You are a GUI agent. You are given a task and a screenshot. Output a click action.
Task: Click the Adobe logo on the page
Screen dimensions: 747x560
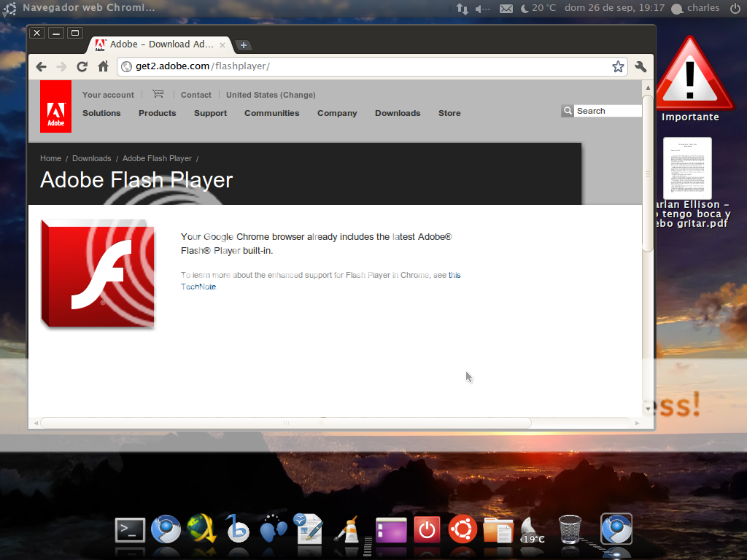(x=55, y=106)
